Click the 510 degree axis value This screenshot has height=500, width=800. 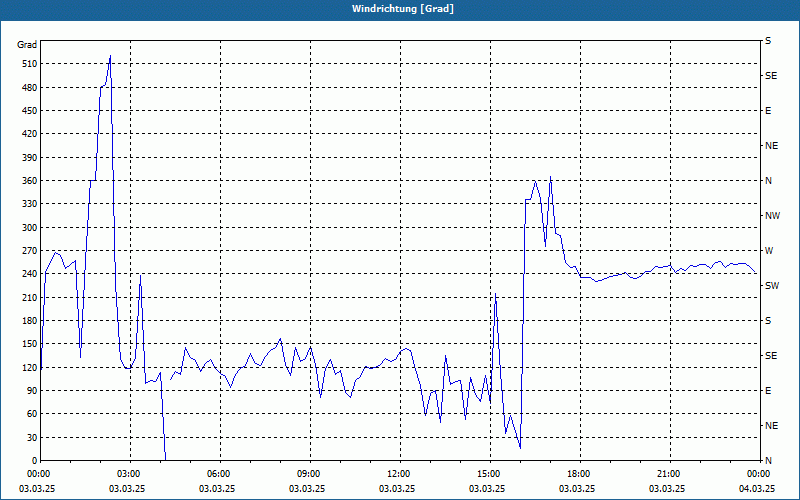(29, 64)
